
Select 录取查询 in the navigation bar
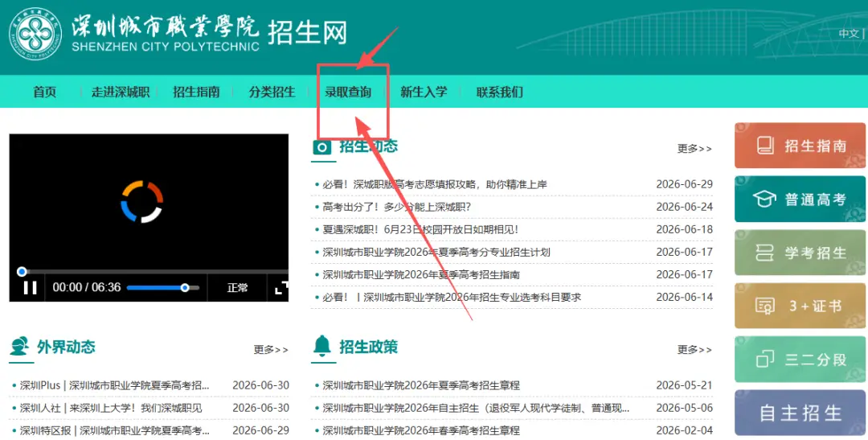click(x=348, y=92)
